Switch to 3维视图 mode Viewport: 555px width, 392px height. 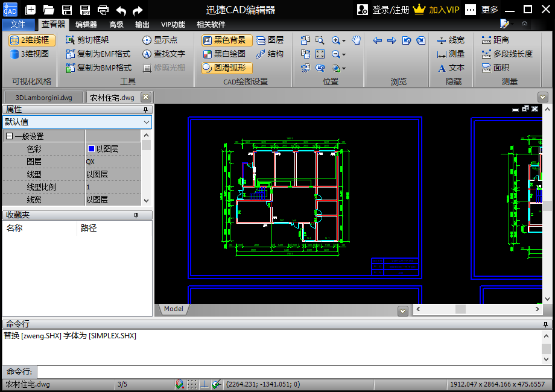[x=30, y=54]
